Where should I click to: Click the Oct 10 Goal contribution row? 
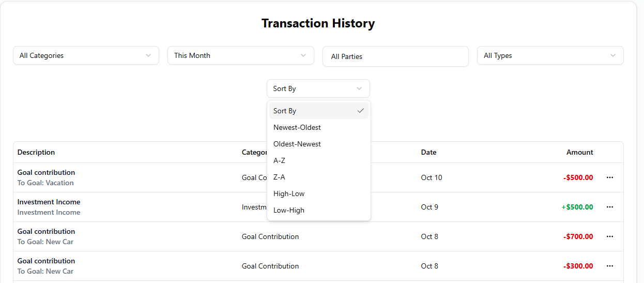coord(129,177)
